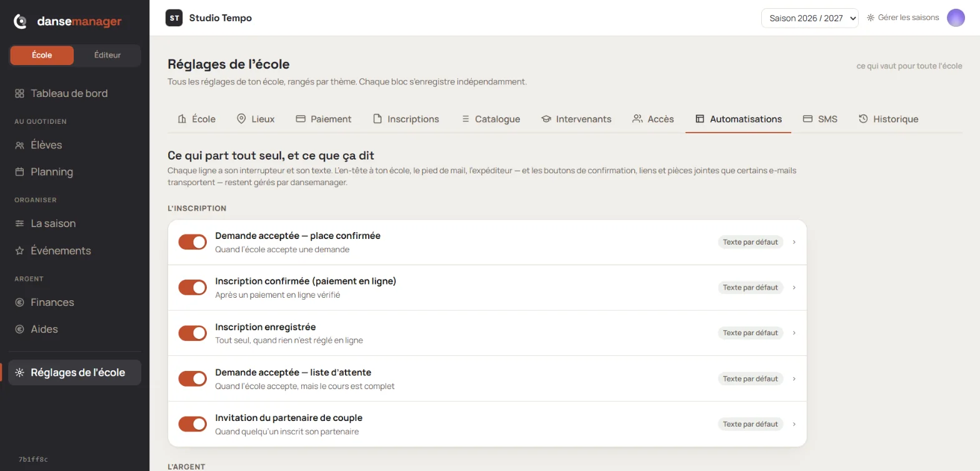Expand the Demande acceptée — place confirmée chevron
This screenshot has height=471, width=980.
click(x=794, y=242)
